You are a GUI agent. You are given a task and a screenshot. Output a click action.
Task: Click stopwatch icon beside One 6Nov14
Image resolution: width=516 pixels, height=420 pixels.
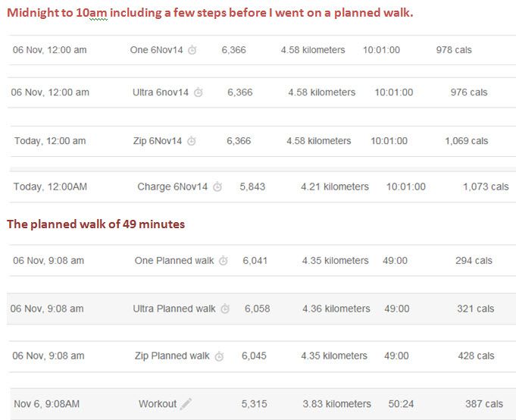192,50
